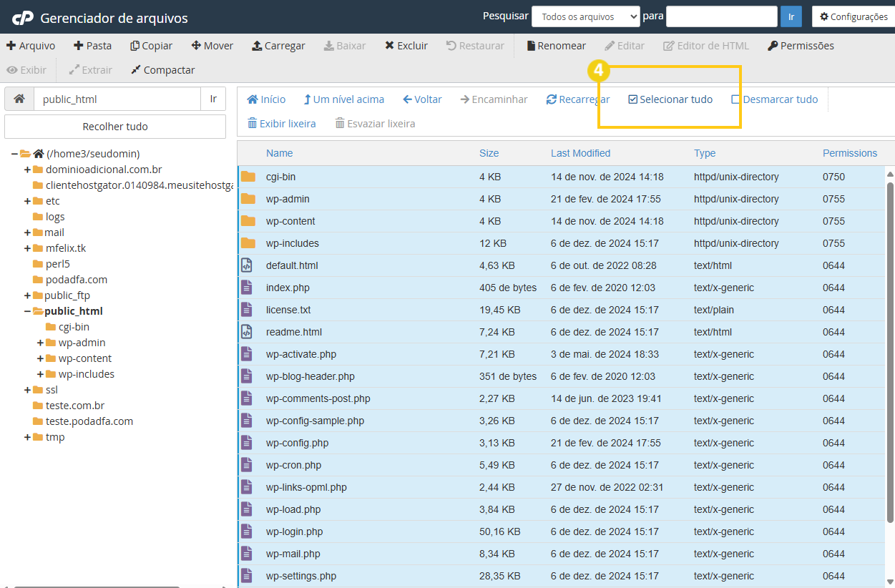895x588 pixels.
Task: Click the home icon beside path field
Action: 19,99
